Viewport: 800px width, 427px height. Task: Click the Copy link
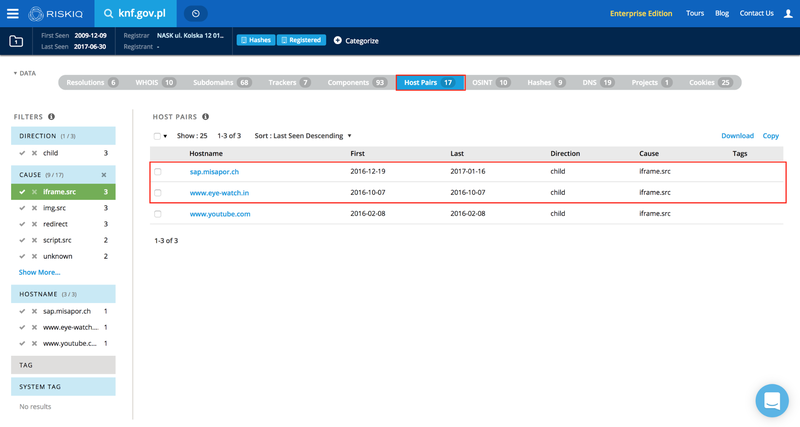pyautogui.click(x=770, y=136)
